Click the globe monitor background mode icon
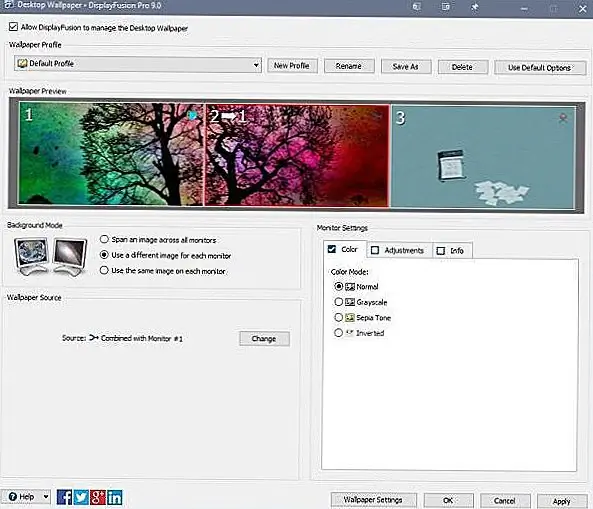 (32, 256)
